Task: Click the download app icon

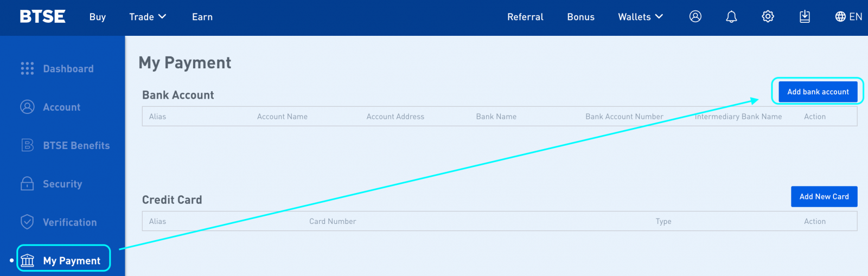Action: click(805, 17)
